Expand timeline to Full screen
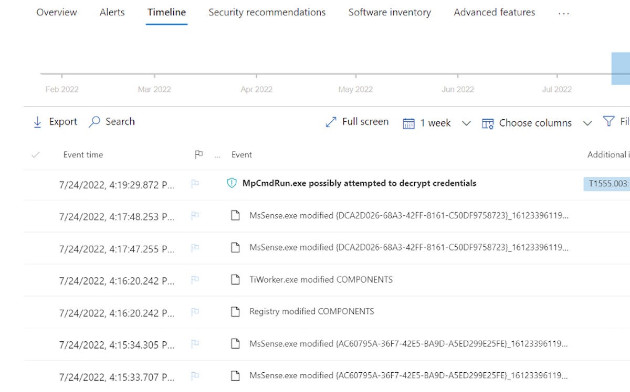Image resolution: width=630 pixels, height=392 pixels. click(365, 122)
